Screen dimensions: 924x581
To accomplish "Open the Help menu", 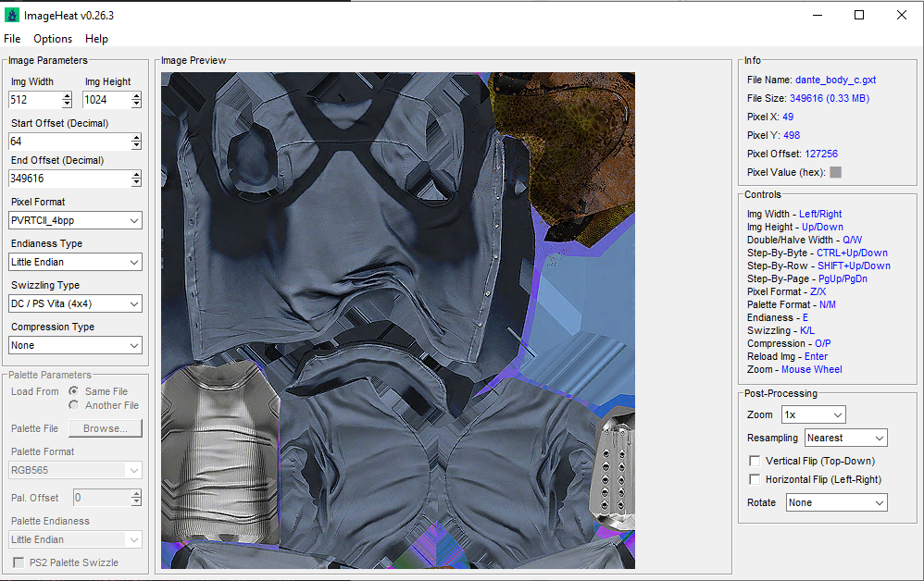I will click(96, 39).
